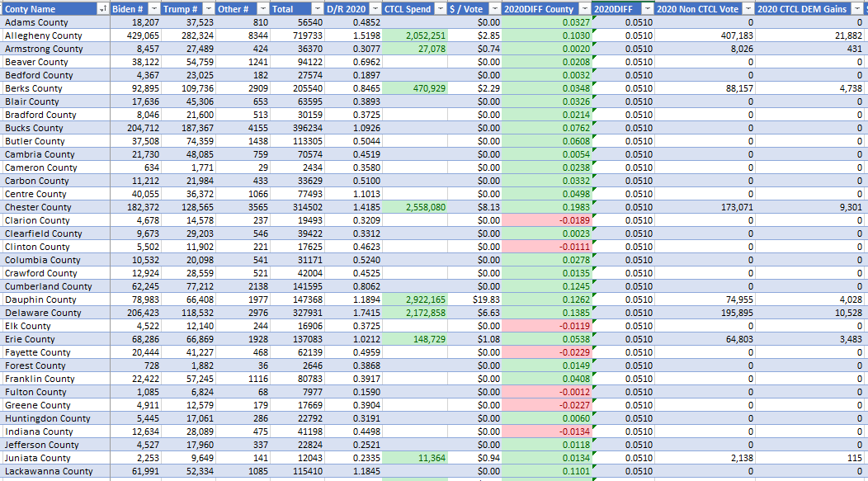Click Delaware CTCL Spend value 2,172,858
868x481 pixels.
(426, 313)
